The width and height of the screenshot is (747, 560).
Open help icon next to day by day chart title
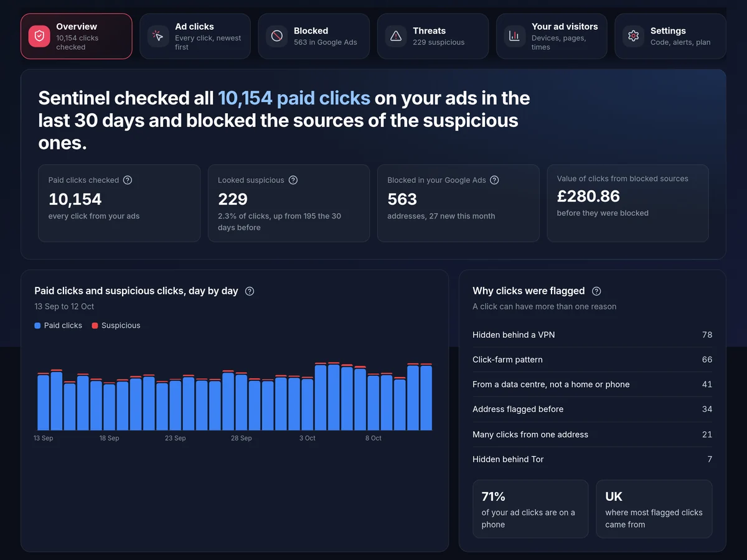pyautogui.click(x=250, y=291)
